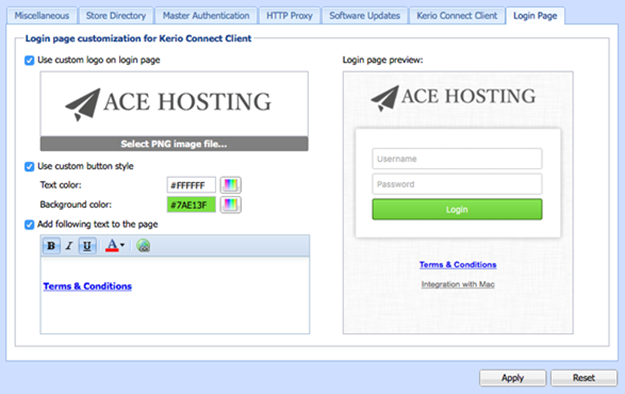The height and width of the screenshot is (394, 625).
Task: Click the Reset button
Action: (584, 378)
